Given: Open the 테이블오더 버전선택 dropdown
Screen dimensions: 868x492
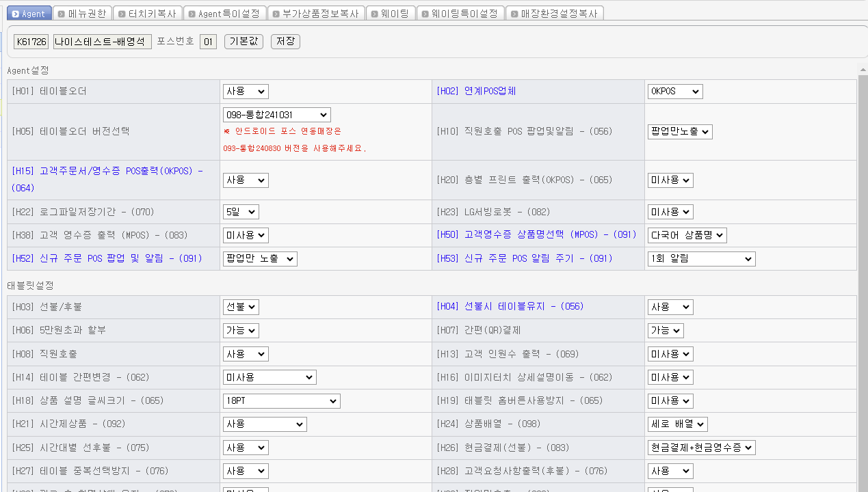Looking at the screenshot, I should [x=276, y=115].
